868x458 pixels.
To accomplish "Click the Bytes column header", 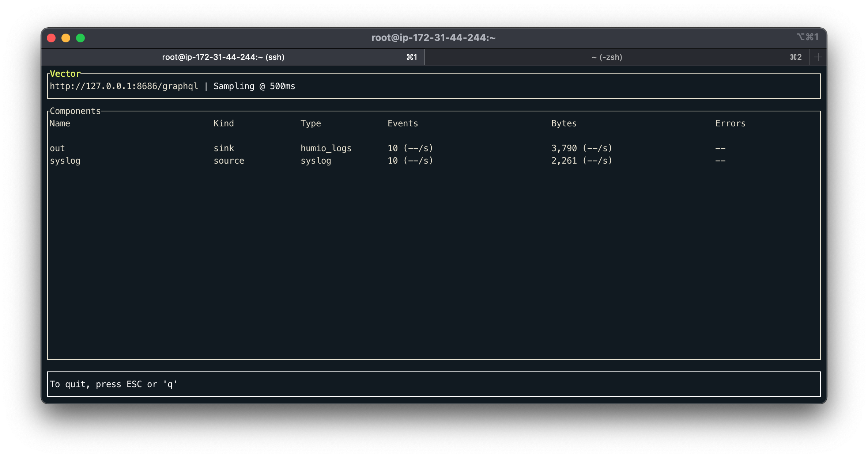I will (564, 123).
